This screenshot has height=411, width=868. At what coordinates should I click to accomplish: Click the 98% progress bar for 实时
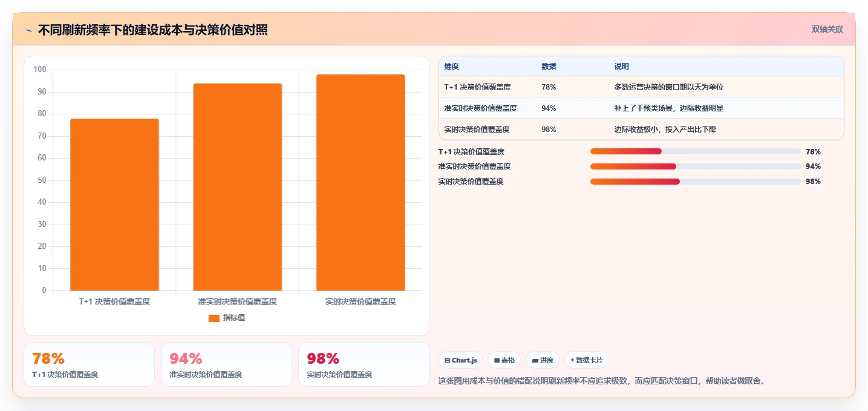(x=696, y=182)
